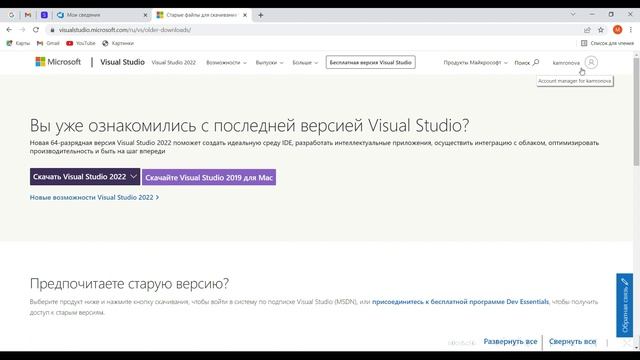The image size is (640, 360).
Task: Collapse all sections with Свернуть все
Action: 572,342
